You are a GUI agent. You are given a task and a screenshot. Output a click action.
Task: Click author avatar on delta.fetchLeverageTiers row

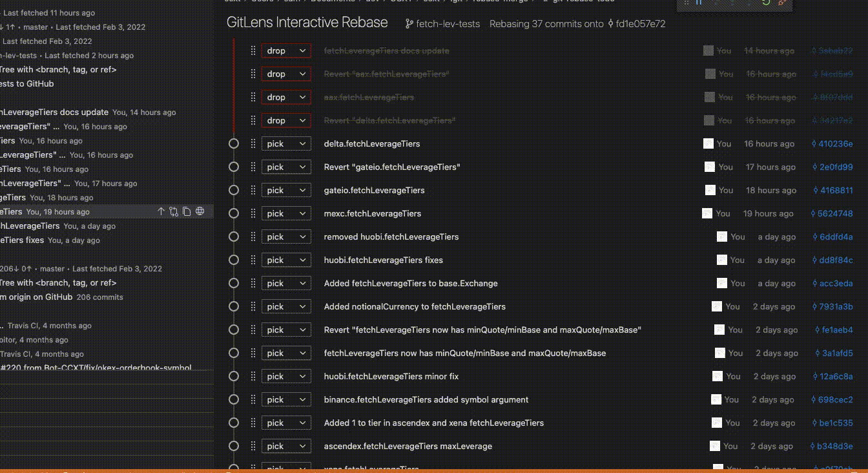(x=708, y=143)
